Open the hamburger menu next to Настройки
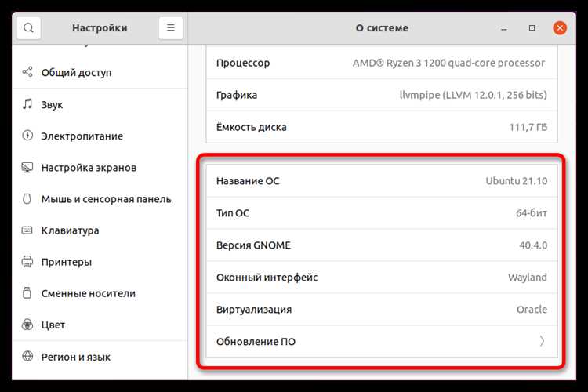The height and width of the screenshot is (392, 588). 171,27
